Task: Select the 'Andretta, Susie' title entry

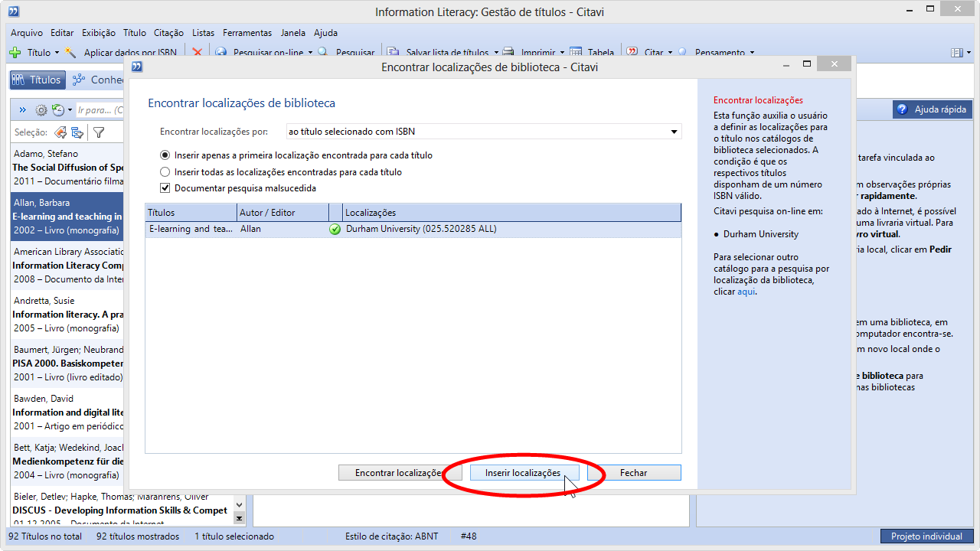Action: [67, 315]
